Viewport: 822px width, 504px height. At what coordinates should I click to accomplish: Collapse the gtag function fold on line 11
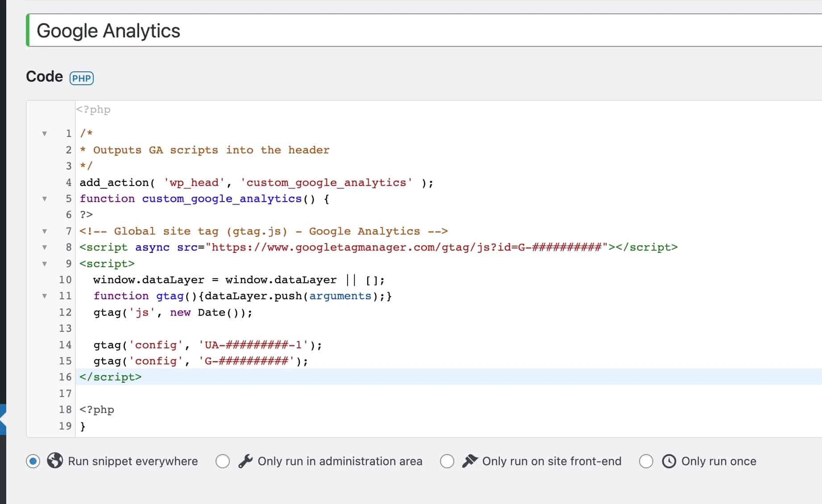(x=44, y=296)
